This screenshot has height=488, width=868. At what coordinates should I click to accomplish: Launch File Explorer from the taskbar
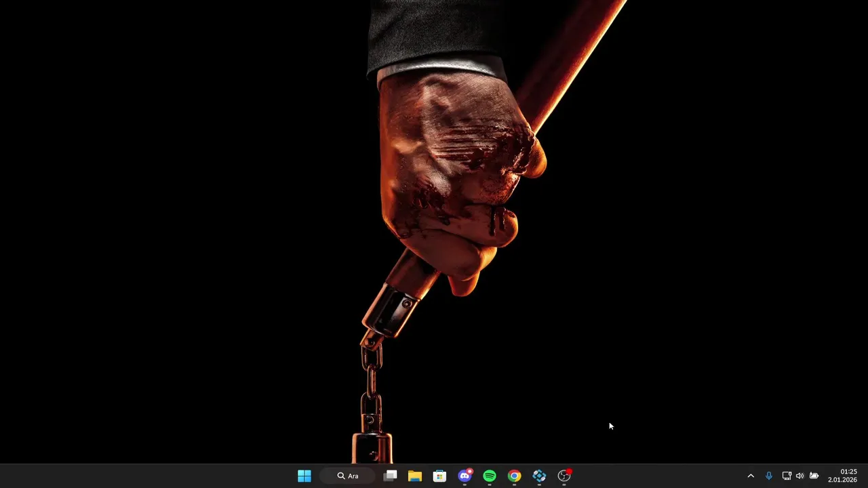(x=415, y=476)
